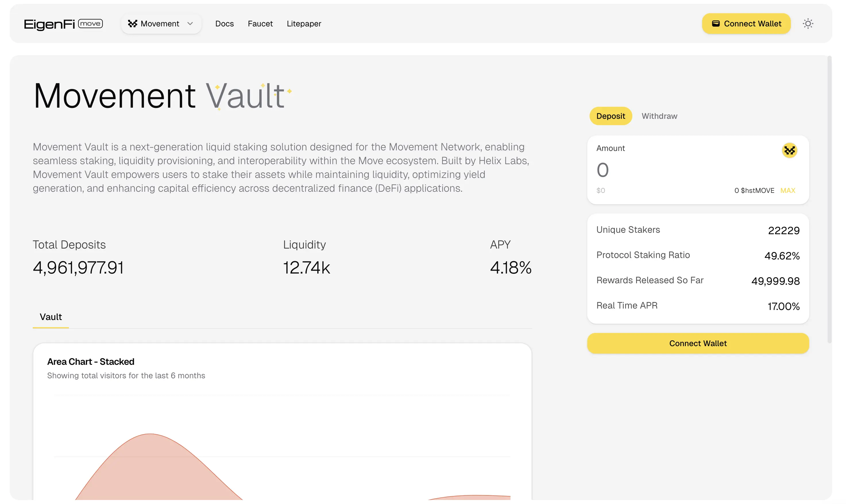Switch to the Withdraw tab

659,116
